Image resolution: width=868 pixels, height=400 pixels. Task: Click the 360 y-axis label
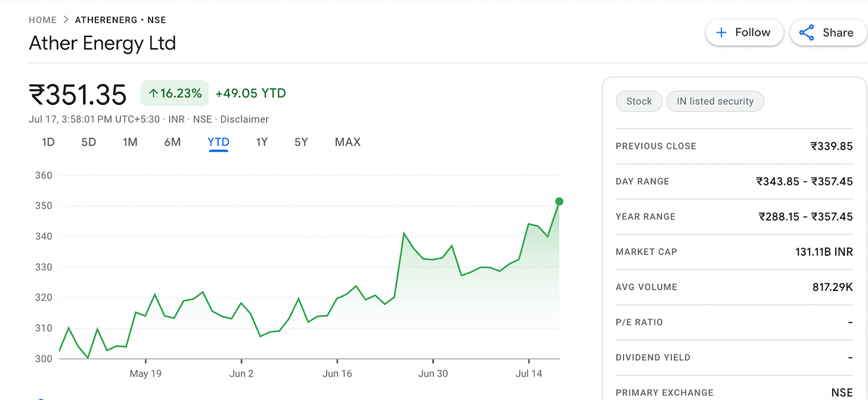[44, 175]
